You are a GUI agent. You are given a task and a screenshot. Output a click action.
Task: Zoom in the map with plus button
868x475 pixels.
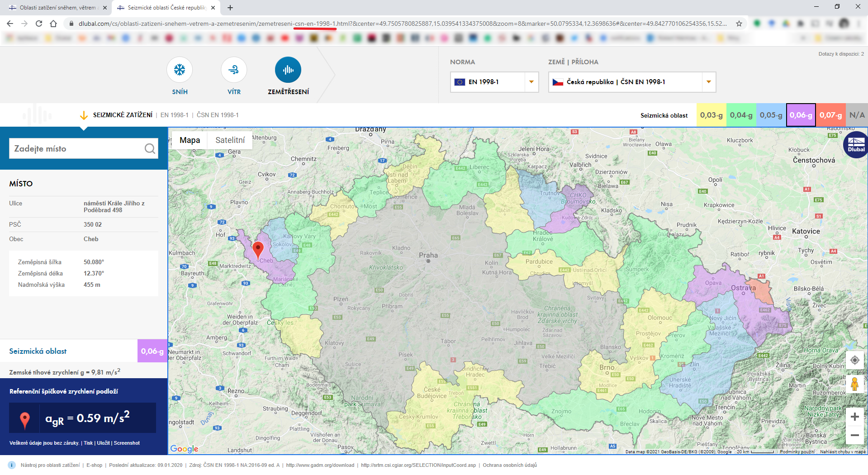(x=854, y=417)
